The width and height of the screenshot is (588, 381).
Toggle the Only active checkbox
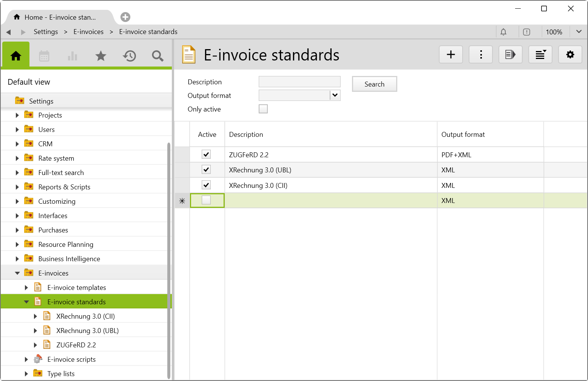coord(263,109)
